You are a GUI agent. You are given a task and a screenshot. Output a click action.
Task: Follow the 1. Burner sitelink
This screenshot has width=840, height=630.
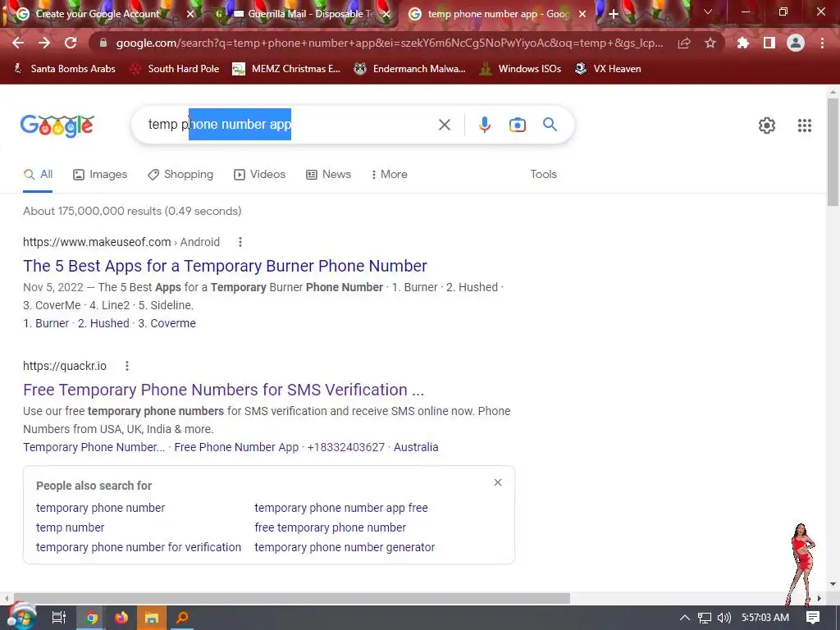click(x=46, y=323)
